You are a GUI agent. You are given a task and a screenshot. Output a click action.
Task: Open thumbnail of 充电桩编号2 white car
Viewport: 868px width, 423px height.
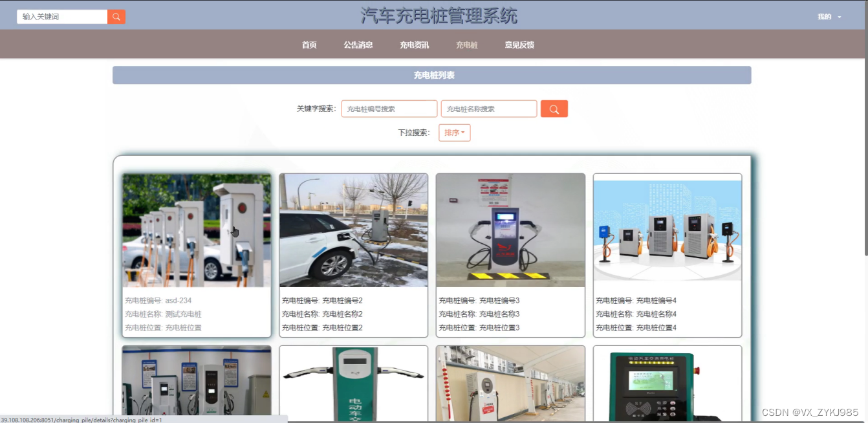click(x=354, y=230)
